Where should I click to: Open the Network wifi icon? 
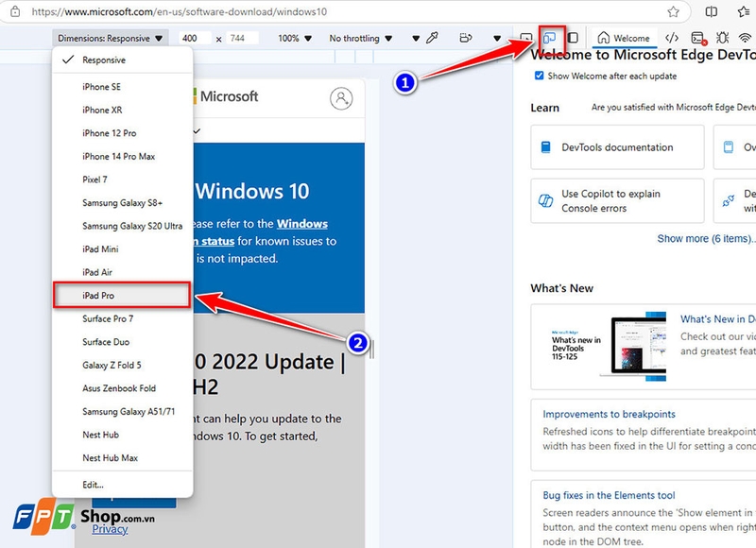pyautogui.click(x=746, y=38)
